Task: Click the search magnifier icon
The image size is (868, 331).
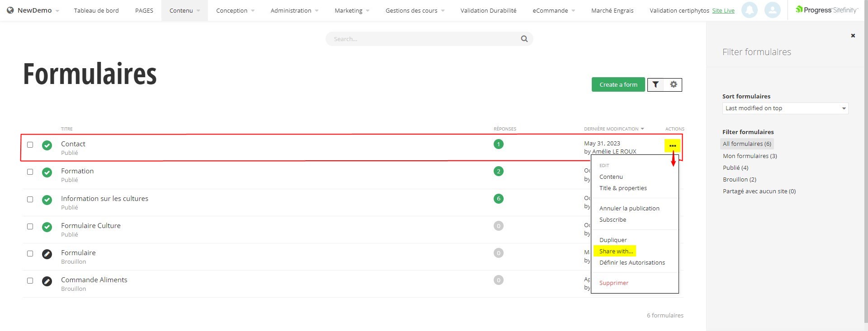Action: coord(524,39)
